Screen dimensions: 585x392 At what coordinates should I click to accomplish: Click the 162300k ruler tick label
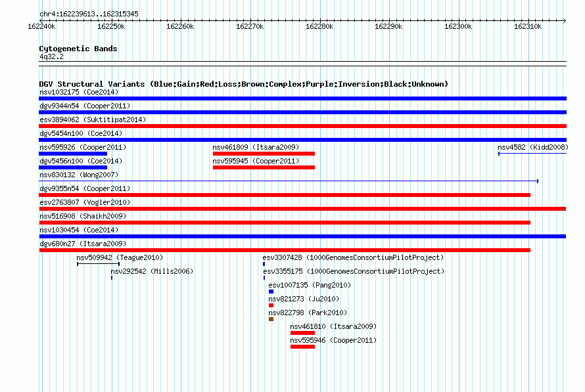point(457,26)
